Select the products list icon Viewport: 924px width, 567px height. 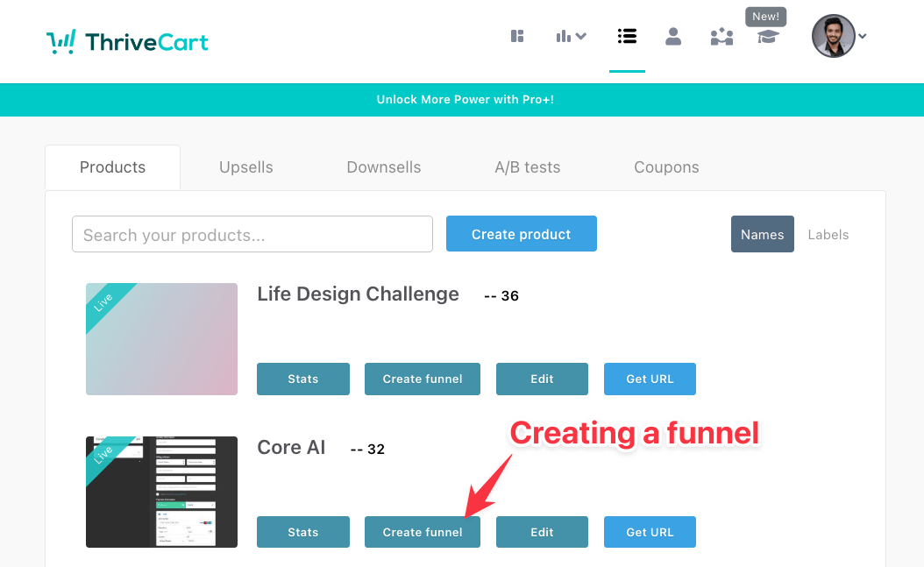point(627,37)
